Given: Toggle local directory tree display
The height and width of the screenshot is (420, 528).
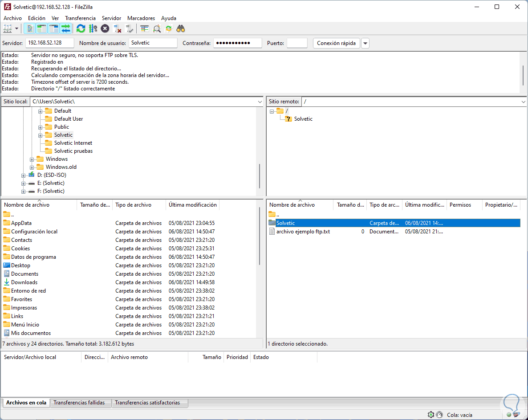Looking at the screenshot, I should tap(42, 29).
